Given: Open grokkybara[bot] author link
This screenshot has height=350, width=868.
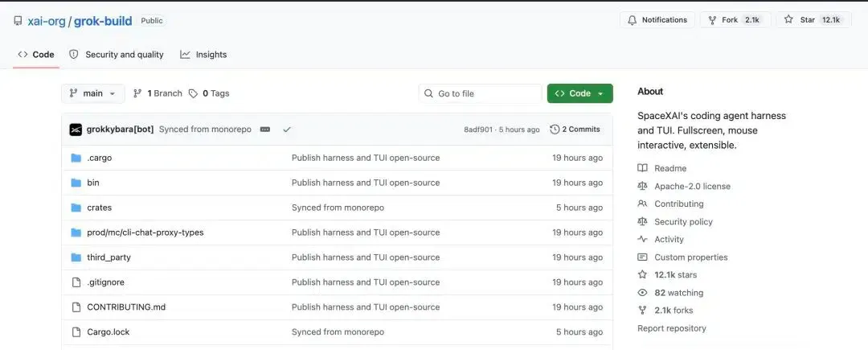Looking at the screenshot, I should [x=120, y=130].
